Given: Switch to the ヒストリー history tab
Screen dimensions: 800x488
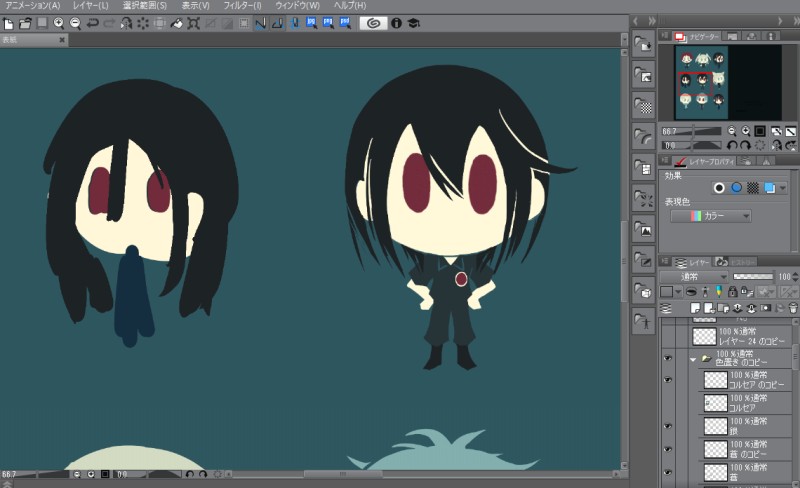Looking at the screenshot, I should [735, 262].
